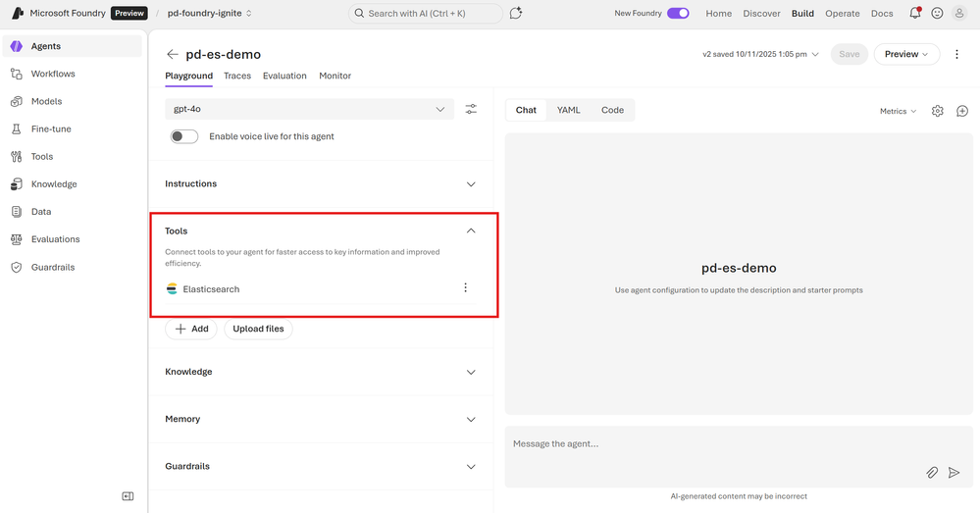This screenshot has height=513, width=980.
Task: Click the pd-es-demo agent title heading
Action: (x=223, y=54)
